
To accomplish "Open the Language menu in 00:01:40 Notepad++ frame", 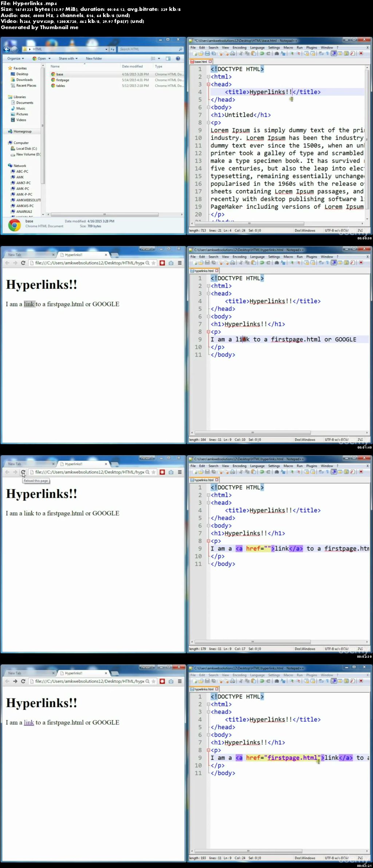I will pyautogui.click(x=257, y=257).
